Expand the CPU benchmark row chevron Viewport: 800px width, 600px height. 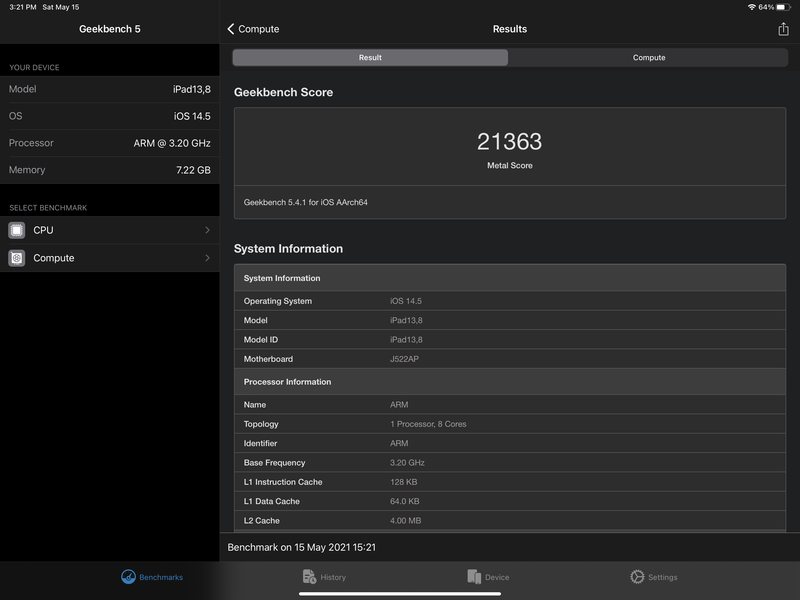tap(207, 230)
